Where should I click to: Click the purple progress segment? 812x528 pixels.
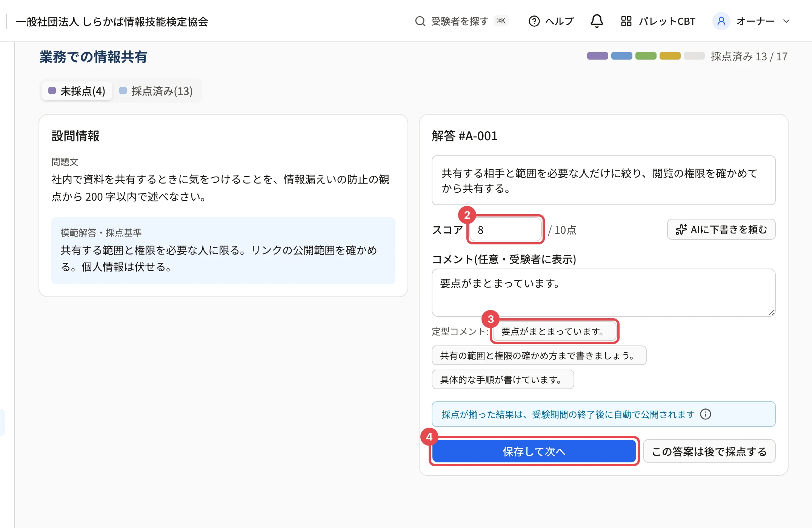(x=597, y=56)
